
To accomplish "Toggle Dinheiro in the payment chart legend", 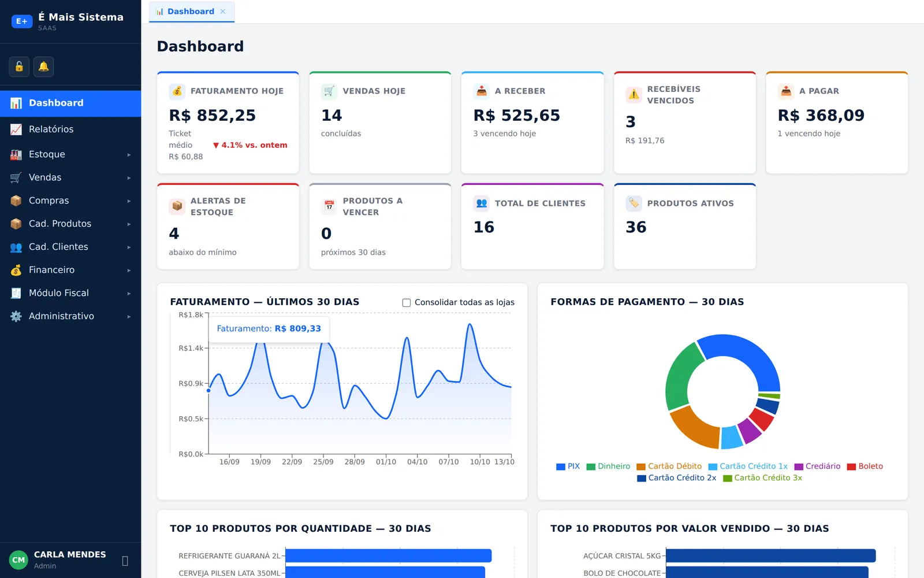I will pos(608,466).
